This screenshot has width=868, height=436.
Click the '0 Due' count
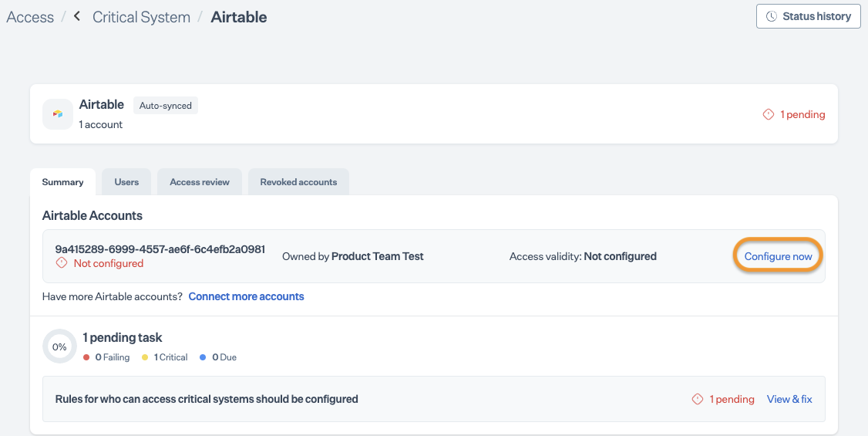click(224, 357)
